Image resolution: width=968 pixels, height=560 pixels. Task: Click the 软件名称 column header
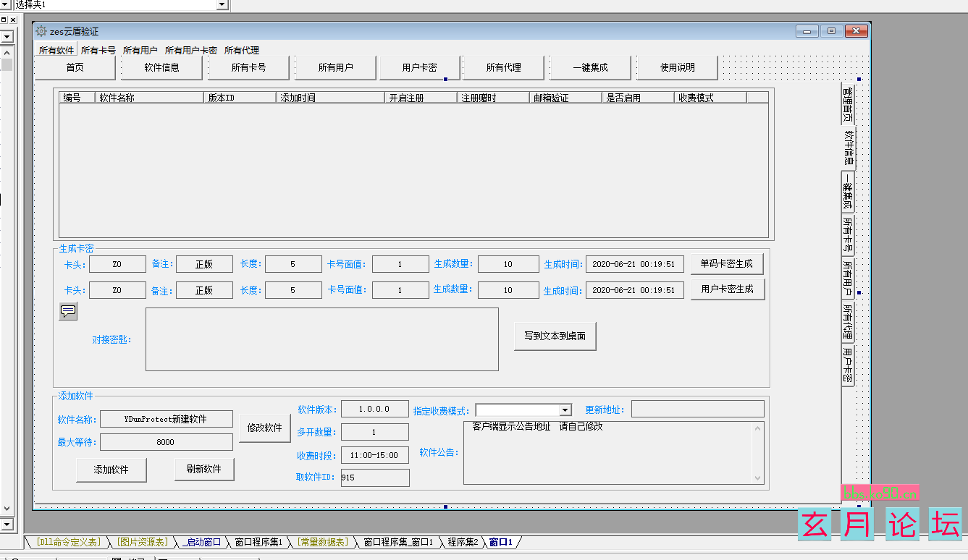click(x=150, y=98)
